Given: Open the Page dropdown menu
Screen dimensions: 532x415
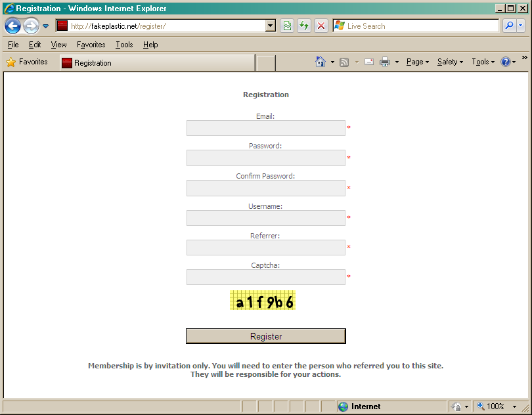Looking at the screenshot, I should tap(417, 62).
